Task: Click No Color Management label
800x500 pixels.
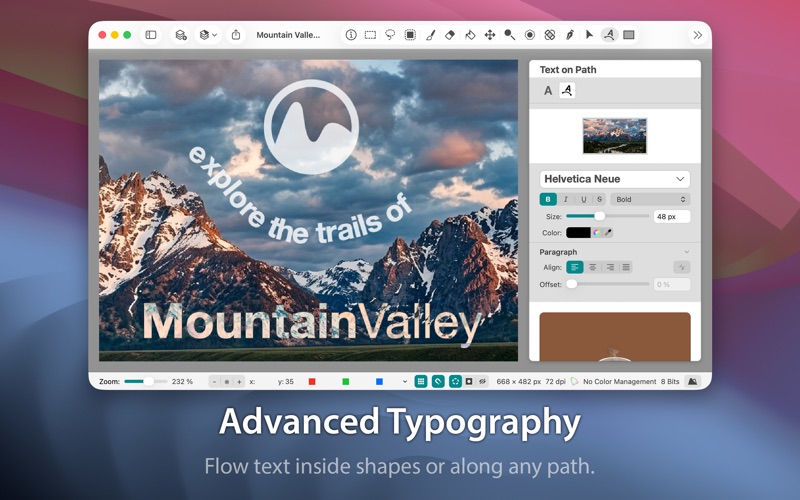Action: (619, 382)
